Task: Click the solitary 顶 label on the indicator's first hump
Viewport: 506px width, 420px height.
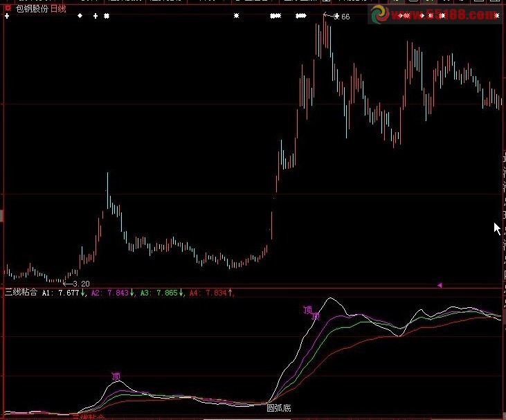Action: (x=116, y=376)
